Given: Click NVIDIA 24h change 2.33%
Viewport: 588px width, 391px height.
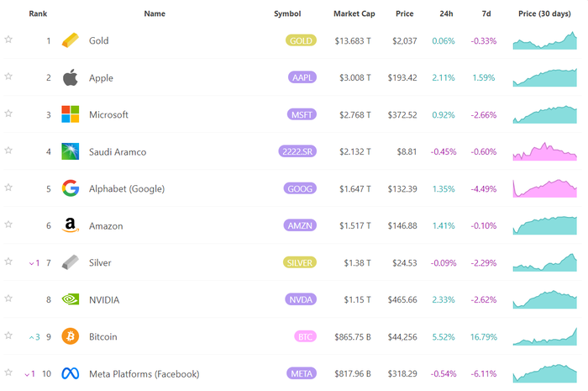Looking at the screenshot, I should 444,299.
